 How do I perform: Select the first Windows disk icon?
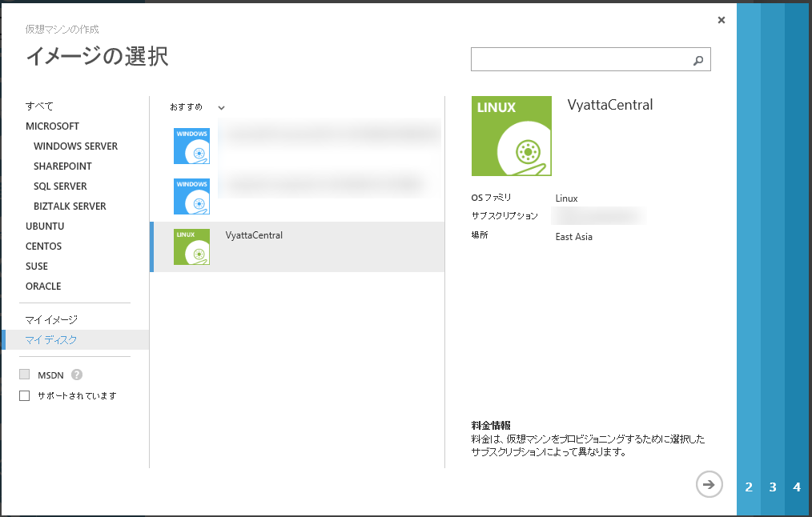pos(191,146)
